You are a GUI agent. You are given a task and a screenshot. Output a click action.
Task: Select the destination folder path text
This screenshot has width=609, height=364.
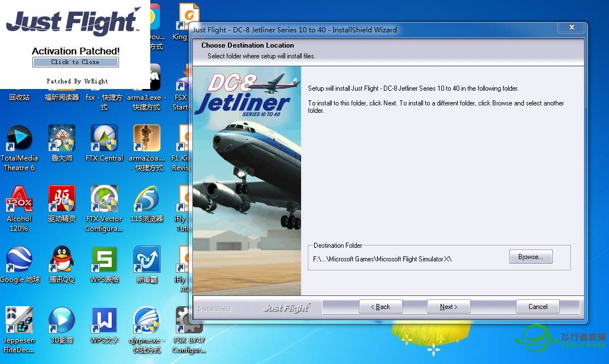click(382, 259)
